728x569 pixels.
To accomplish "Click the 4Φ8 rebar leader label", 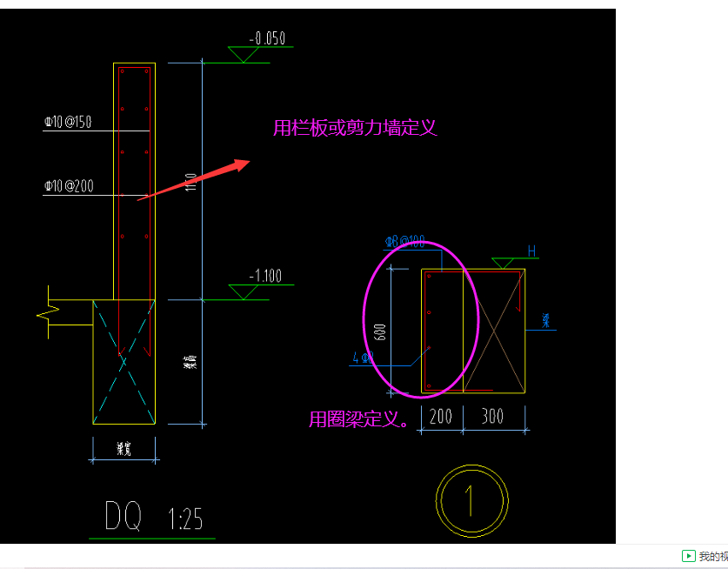I will pyautogui.click(x=364, y=358).
